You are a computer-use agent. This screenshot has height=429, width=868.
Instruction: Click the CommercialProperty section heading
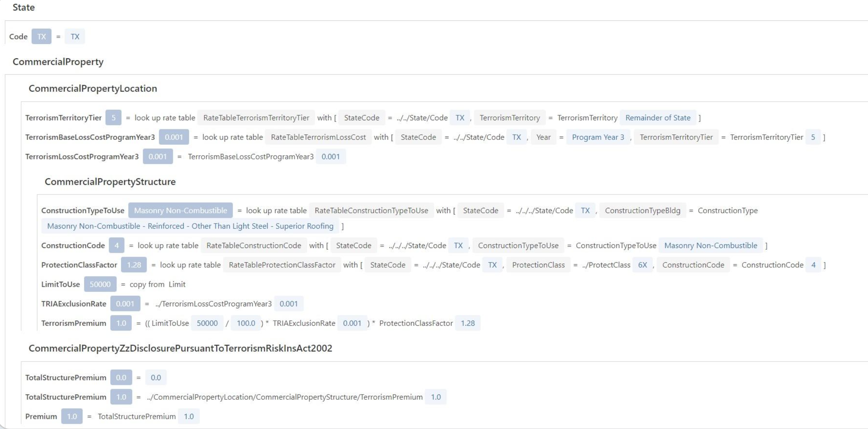click(58, 62)
